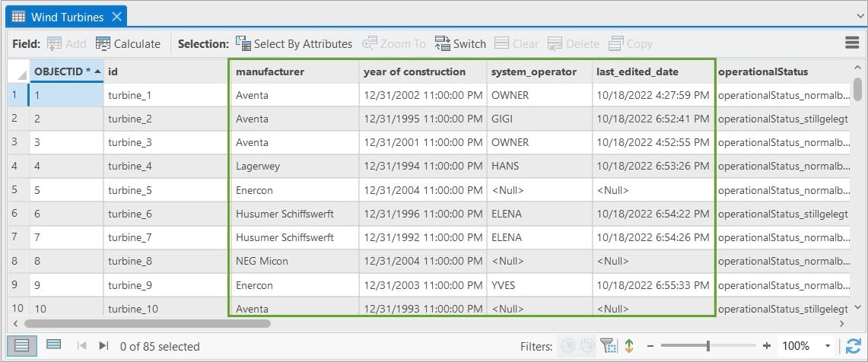Close the Wind Turbines tab

[116, 17]
